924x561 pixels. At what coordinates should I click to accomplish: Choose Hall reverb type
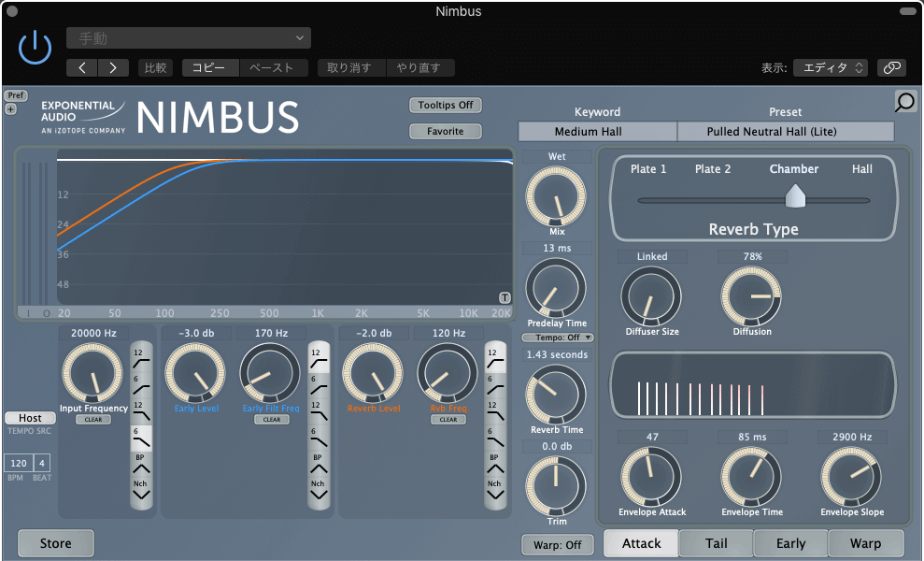coord(861,169)
